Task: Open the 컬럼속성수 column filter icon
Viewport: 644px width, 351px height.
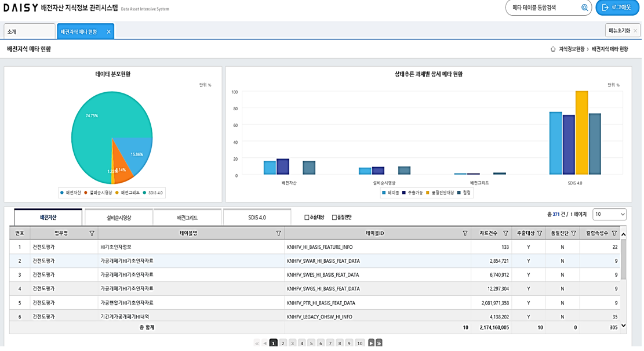Action: click(x=614, y=233)
